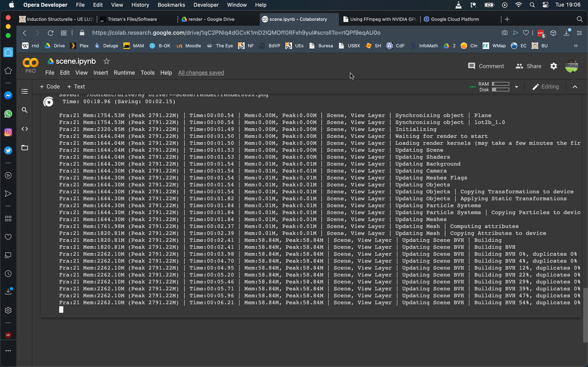Collapse the Colab header with chevron
This screenshot has width=588, height=367.
(x=575, y=87)
